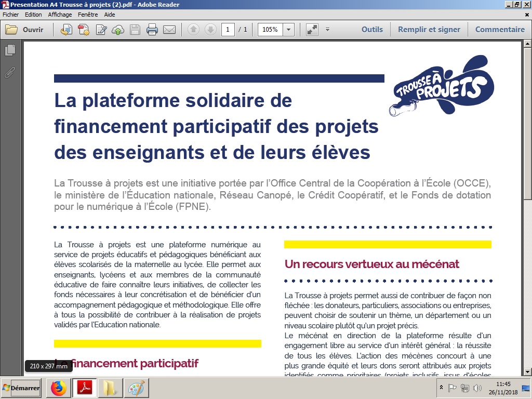Open the Remplir et signer pane
Screen dimensions: 532x399
coord(429,30)
